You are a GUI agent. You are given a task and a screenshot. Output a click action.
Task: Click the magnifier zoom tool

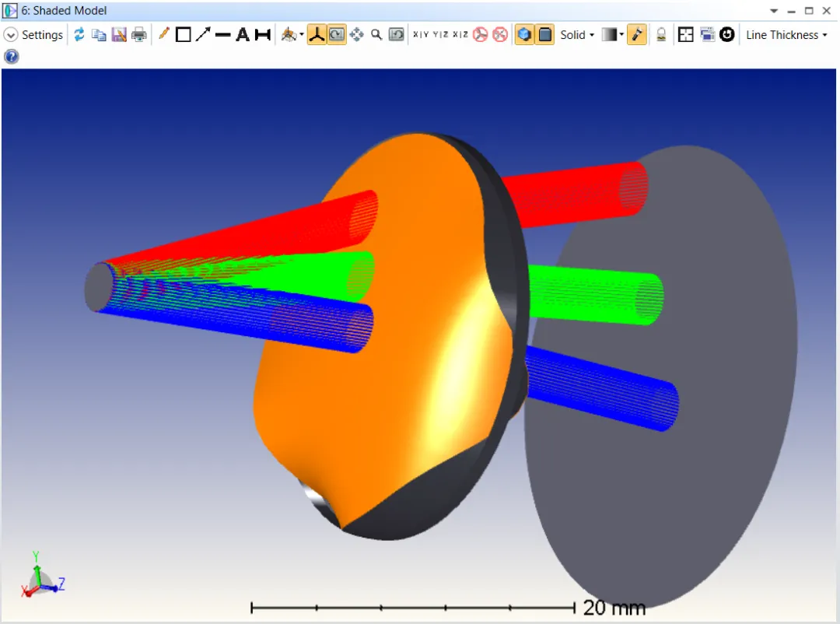pyautogui.click(x=376, y=35)
